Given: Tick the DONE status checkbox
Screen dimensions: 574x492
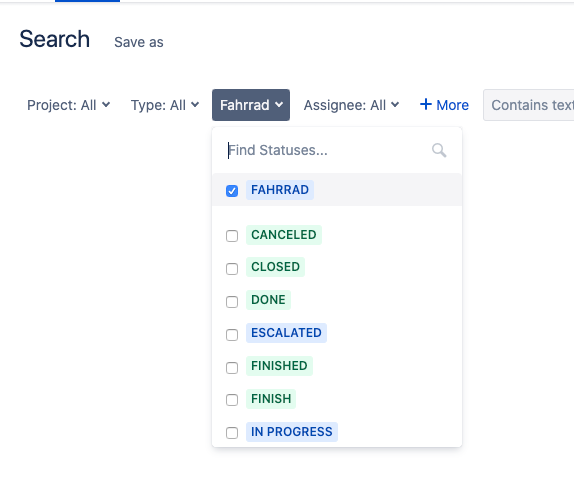Looking at the screenshot, I should point(232,302).
